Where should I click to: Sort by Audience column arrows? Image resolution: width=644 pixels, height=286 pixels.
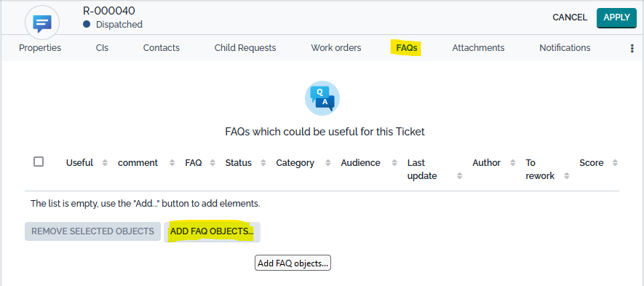pyautogui.click(x=394, y=163)
